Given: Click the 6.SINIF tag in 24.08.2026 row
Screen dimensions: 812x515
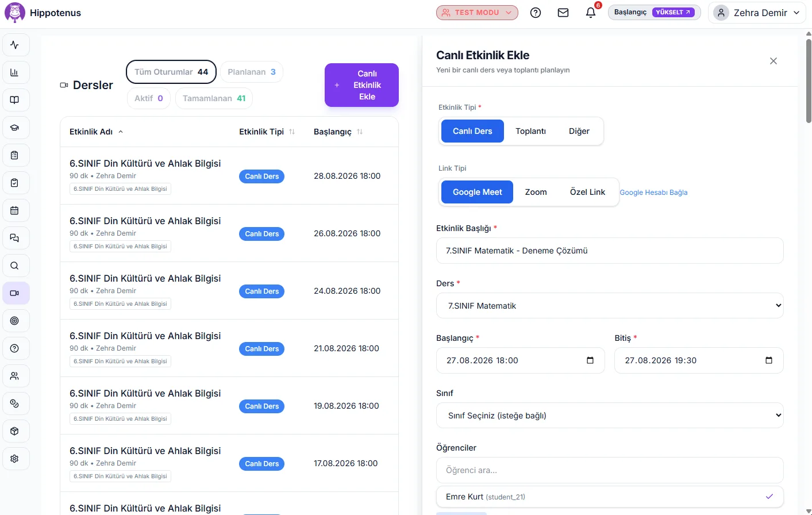Looking at the screenshot, I should [120, 303].
